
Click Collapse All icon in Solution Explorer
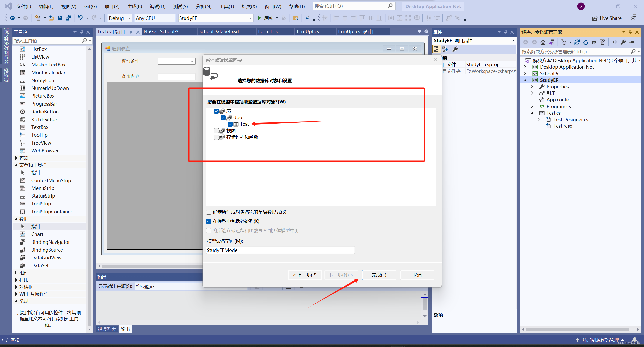pyautogui.click(x=594, y=42)
